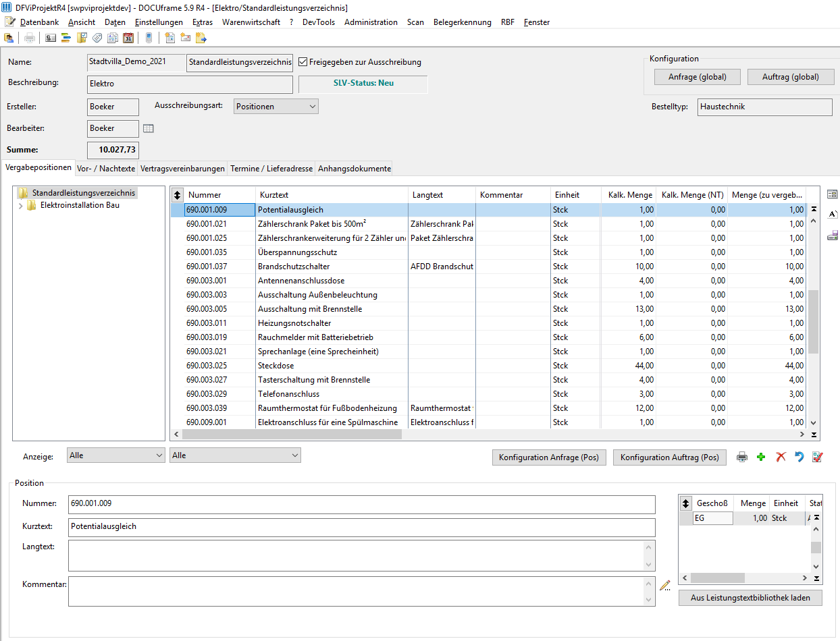Open the Warenwirtschaft menu
Screen dimensions: 840x641
251,22
